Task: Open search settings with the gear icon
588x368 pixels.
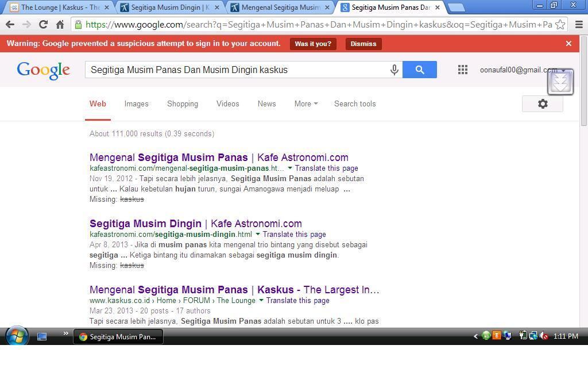Action: coord(542,104)
